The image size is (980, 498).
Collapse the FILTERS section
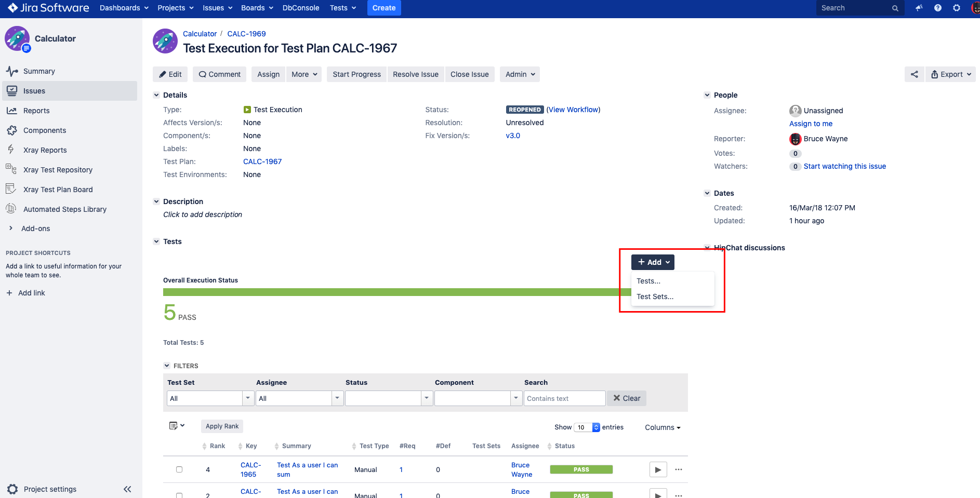coord(167,366)
